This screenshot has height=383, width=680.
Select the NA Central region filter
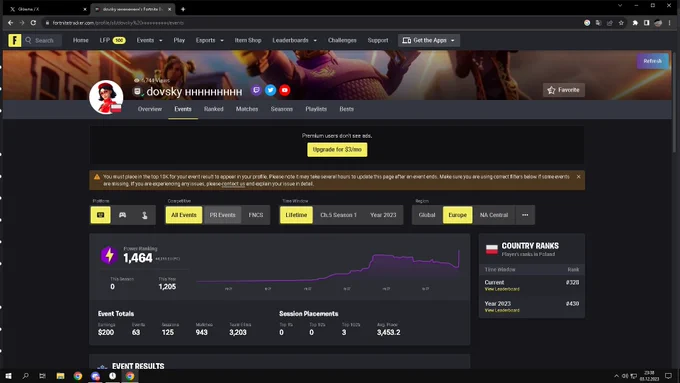pos(494,215)
